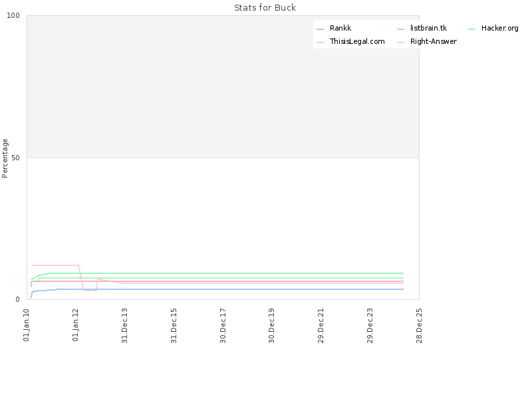
Task: Click the ThisisLegal.com legend label
Action: (357, 41)
